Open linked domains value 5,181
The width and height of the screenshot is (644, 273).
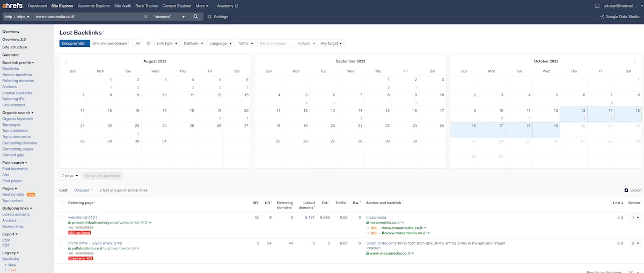pyautogui.click(x=310, y=217)
